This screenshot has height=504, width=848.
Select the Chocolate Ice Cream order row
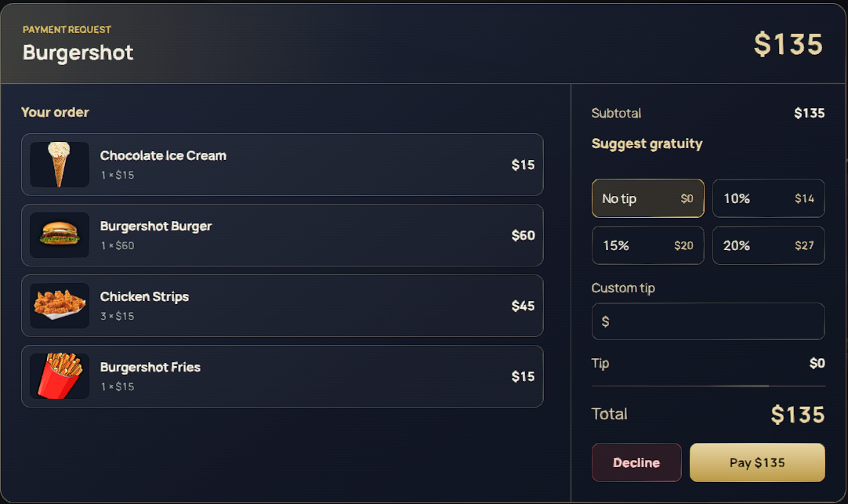[x=282, y=165]
